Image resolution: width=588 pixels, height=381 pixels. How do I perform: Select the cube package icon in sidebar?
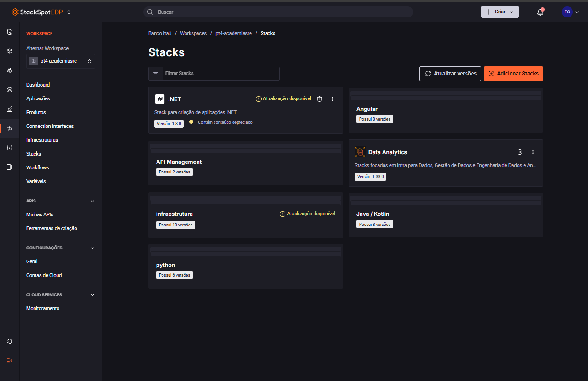click(9, 51)
